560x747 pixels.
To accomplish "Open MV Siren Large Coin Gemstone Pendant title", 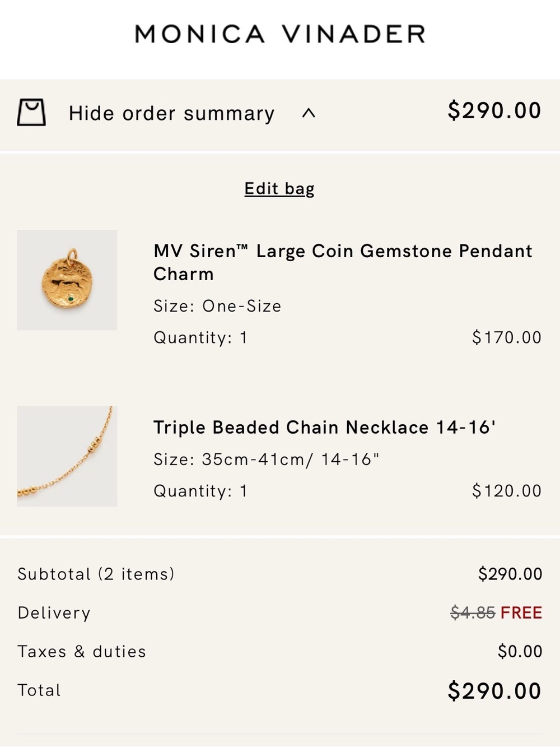I will [343, 262].
